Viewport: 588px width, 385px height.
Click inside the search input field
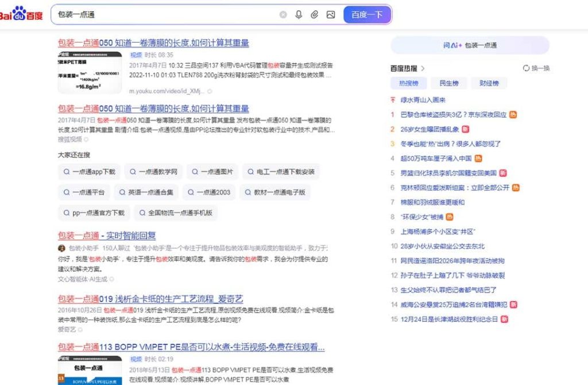pos(172,15)
